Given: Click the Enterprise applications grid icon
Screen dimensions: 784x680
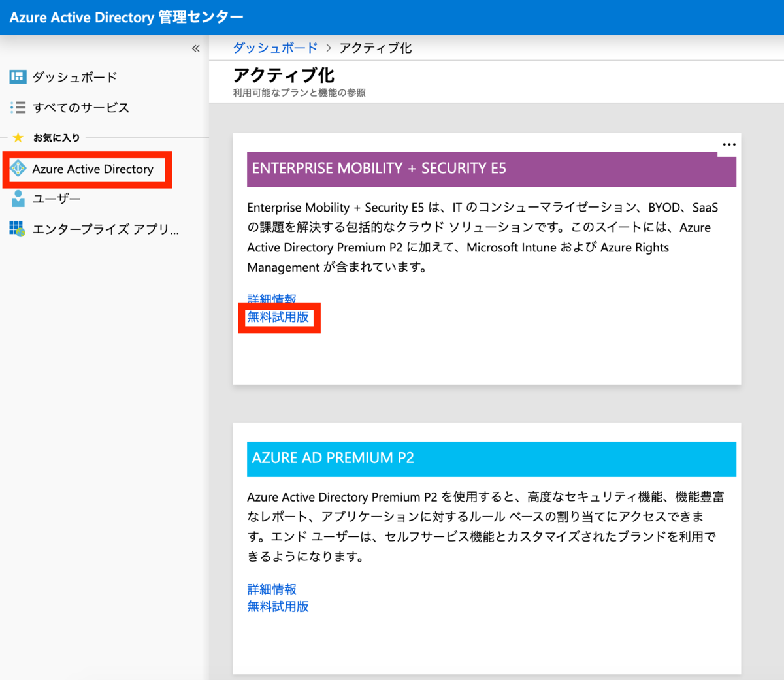Looking at the screenshot, I should (18, 229).
